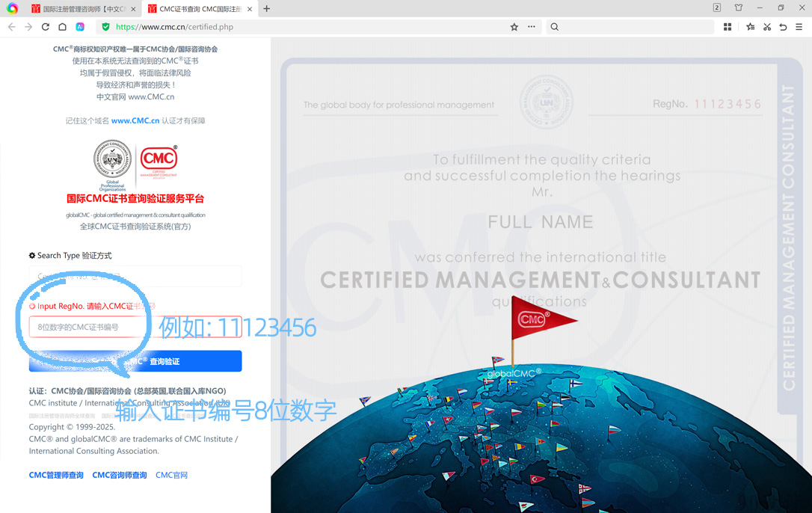Viewport: 812px width, 513px height.
Task: Open the skin shirt icon in title bar
Action: 739,7
